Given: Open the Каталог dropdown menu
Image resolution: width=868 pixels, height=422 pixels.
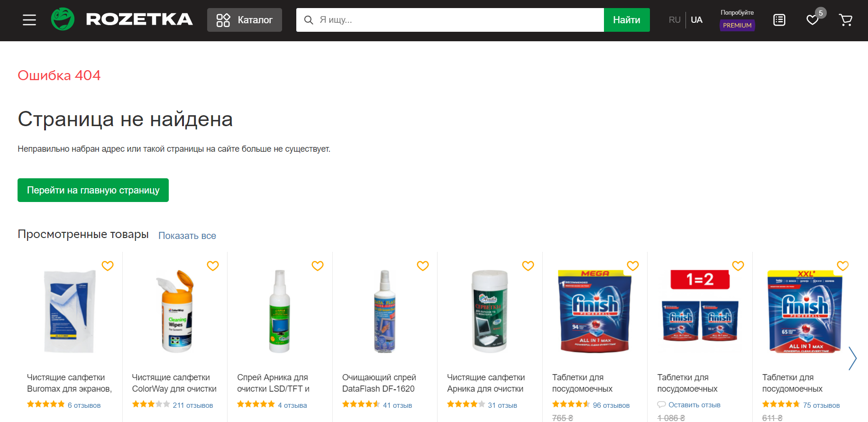Looking at the screenshot, I should click(x=245, y=20).
